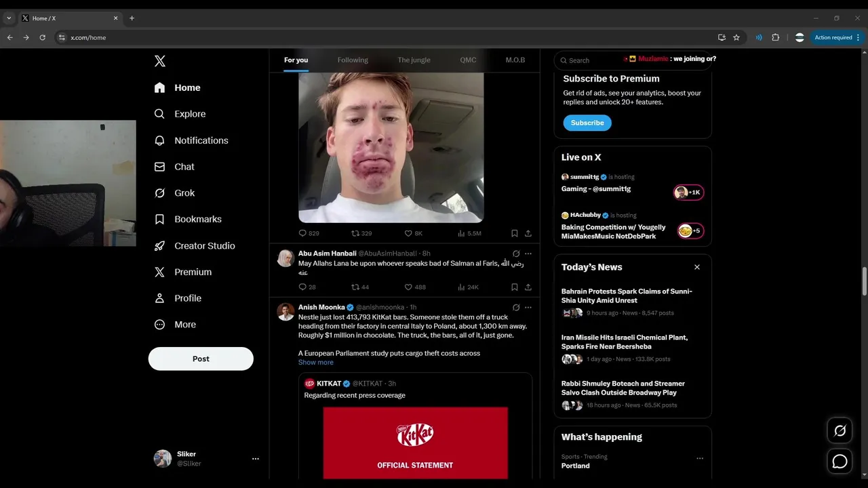Open Notifications in the sidebar
Screen dimensions: 868x488
pyautogui.click(x=192, y=140)
